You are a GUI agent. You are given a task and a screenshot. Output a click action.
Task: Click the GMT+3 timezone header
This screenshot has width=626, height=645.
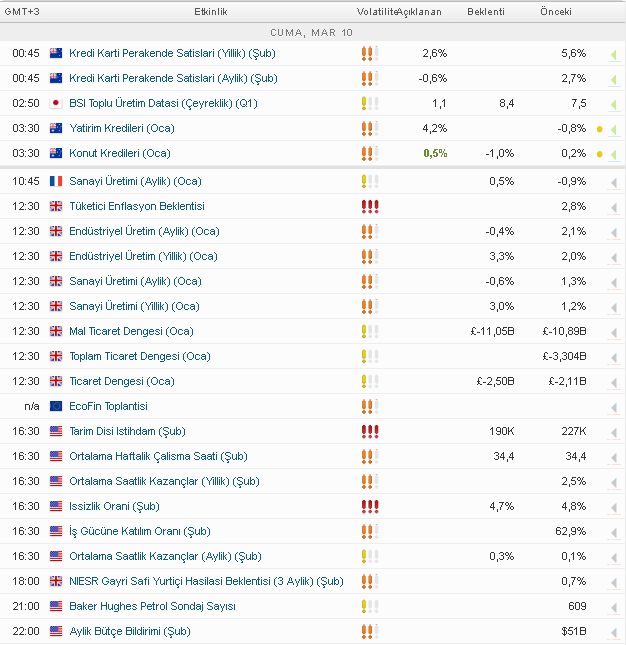coord(25,11)
